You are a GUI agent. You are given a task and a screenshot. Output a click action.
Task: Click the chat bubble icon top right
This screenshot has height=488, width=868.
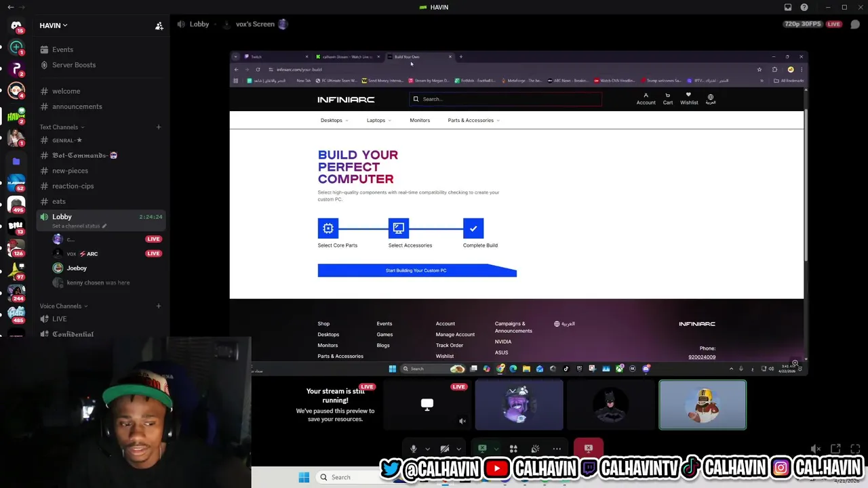pyautogui.click(x=855, y=24)
